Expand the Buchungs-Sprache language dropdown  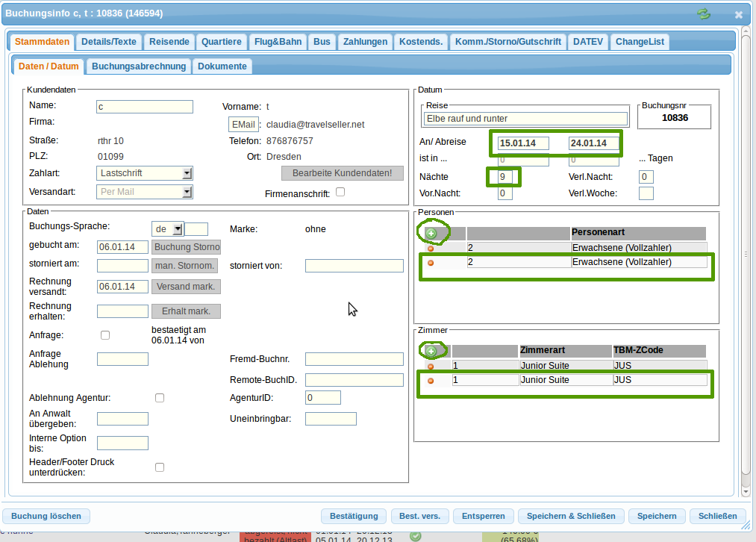tap(177, 229)
